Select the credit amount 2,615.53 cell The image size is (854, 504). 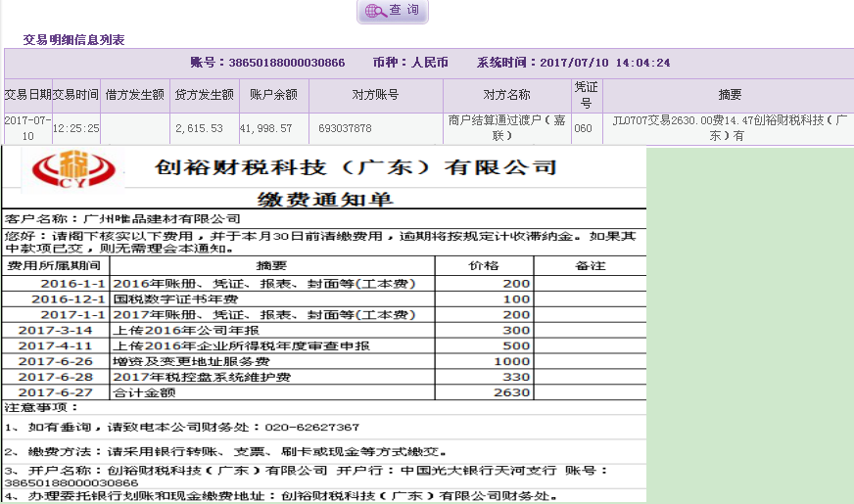(199, 128)
